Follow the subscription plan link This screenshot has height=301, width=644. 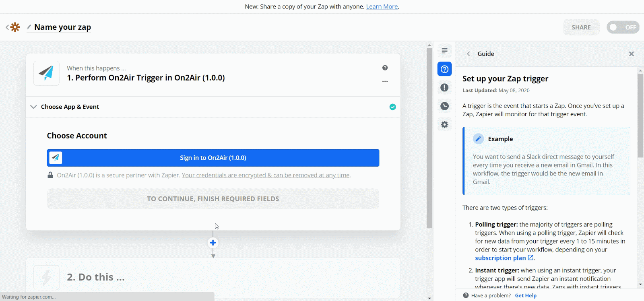tap(500, 258)
